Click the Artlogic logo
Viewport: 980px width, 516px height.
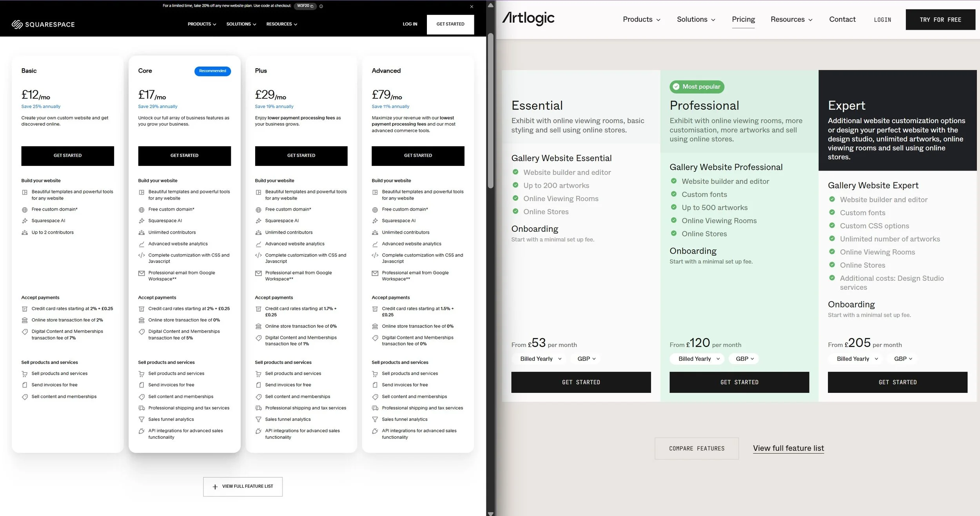528,18
